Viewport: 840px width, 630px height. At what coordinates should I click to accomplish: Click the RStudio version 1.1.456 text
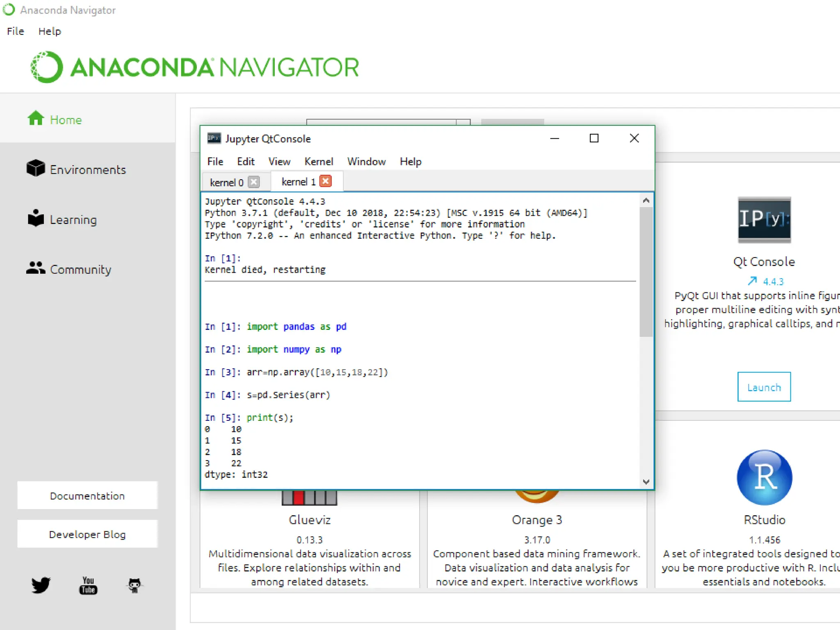point(765,540)
